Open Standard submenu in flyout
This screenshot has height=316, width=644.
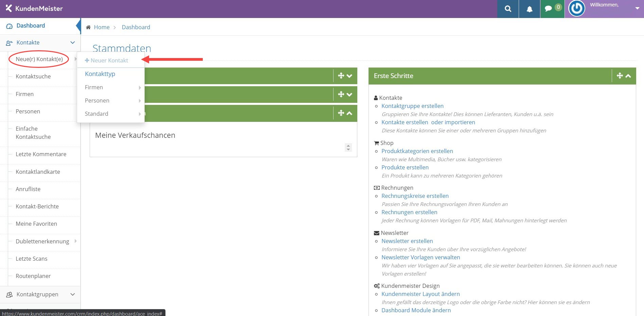click(111, 114)
